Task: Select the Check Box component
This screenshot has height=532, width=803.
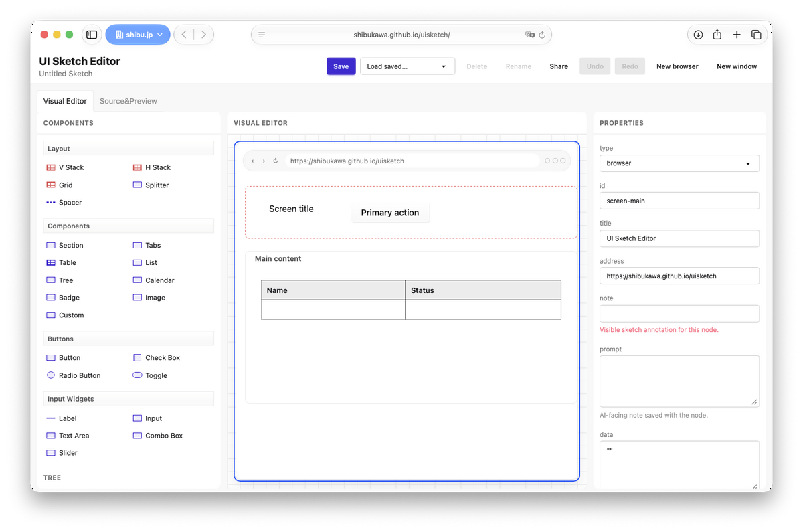Action: (157, 357)
